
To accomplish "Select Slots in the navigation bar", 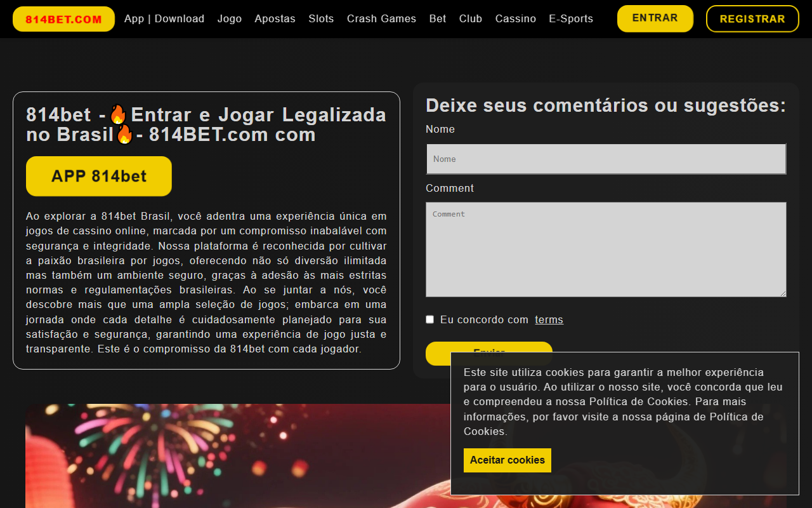I will pos(321,19).
